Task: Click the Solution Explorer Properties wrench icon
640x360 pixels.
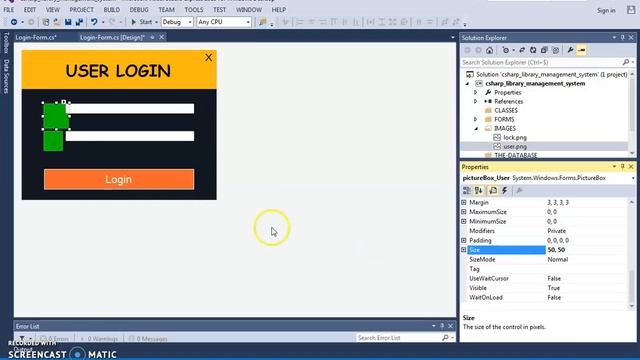Action: pos(570,50)
